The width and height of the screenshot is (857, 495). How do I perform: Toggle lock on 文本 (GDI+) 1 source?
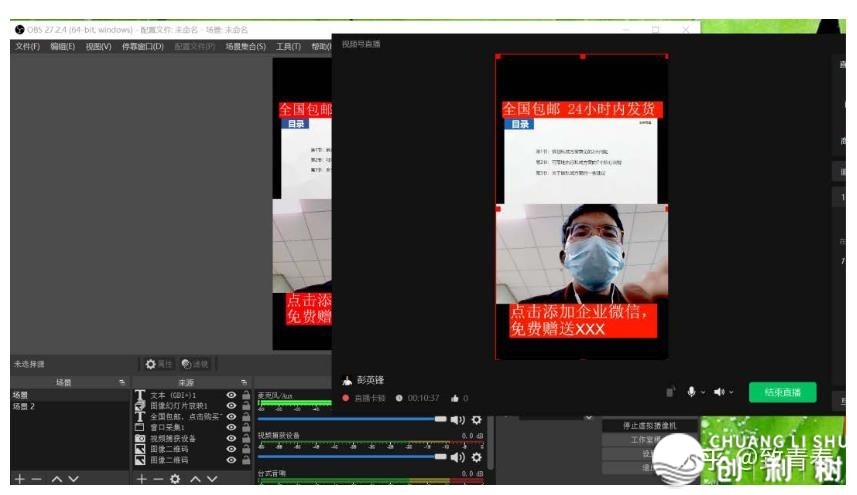point(246,395)
